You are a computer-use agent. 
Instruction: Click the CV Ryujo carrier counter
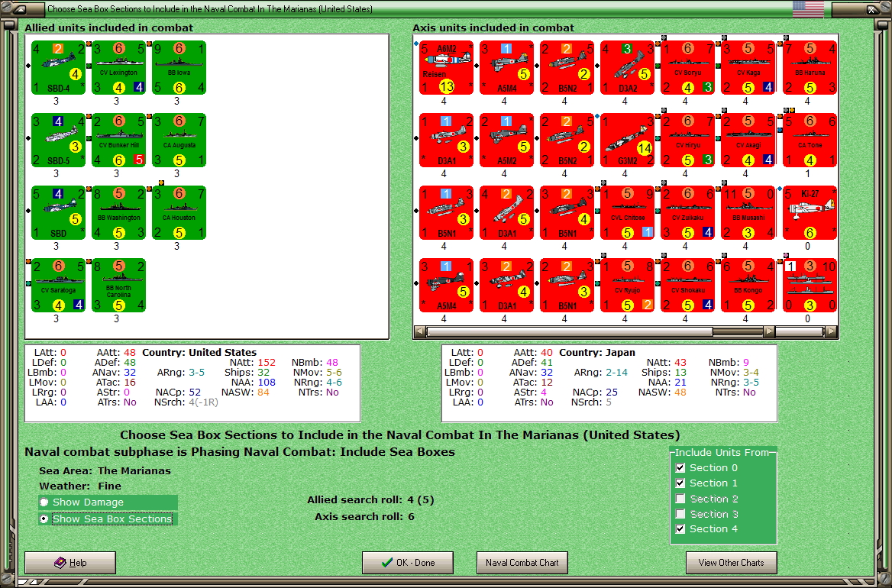(628, 286)
